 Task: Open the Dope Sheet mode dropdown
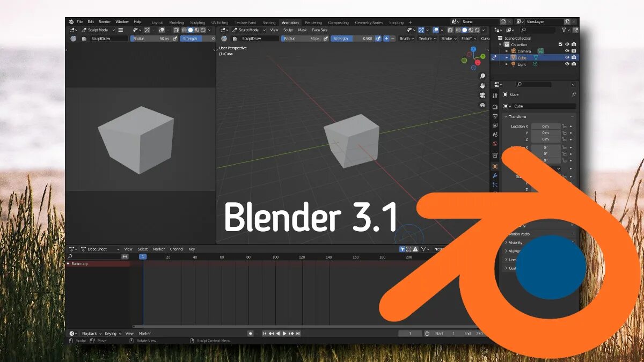[100, 249]
